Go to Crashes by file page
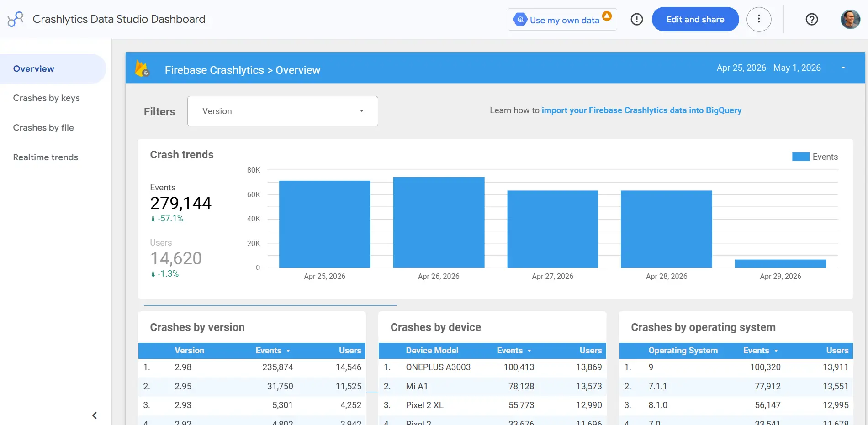Image resolution: width=868 pixels, height=425 pixels. click(43, 128)
